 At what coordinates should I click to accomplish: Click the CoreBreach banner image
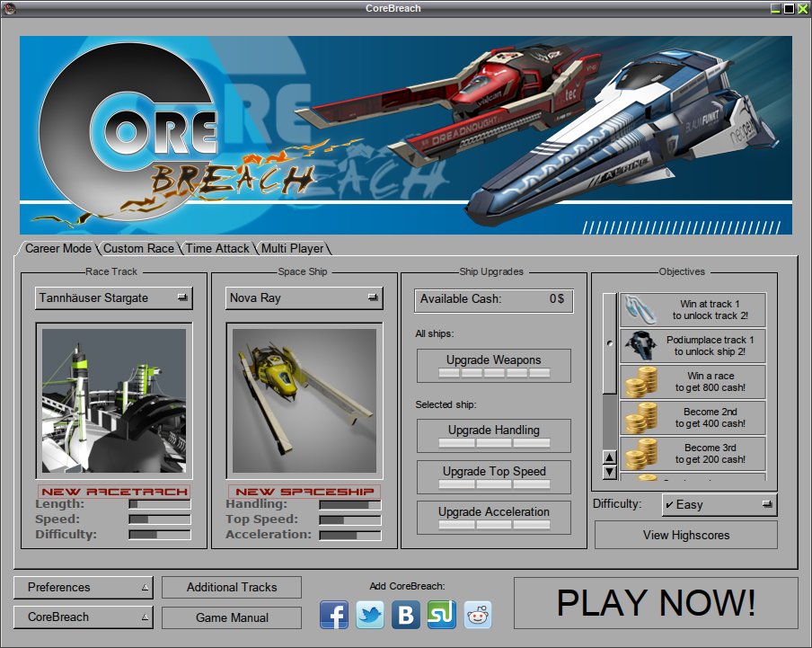click(406, 135)
